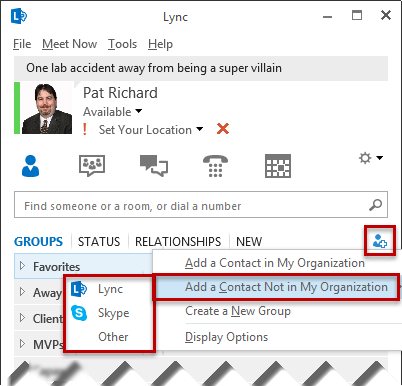Screen dimensions: 402x386
Task: Switch to the STATUS tab
Action: point(99,241)
